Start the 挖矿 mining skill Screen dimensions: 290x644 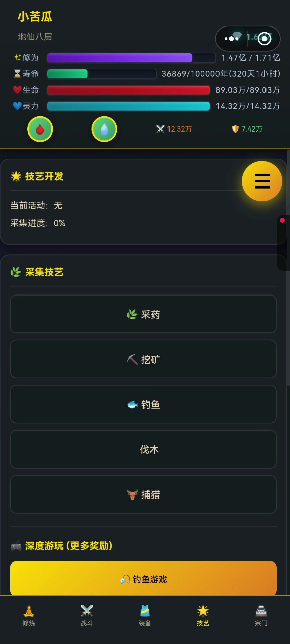[x=143, y=359]
